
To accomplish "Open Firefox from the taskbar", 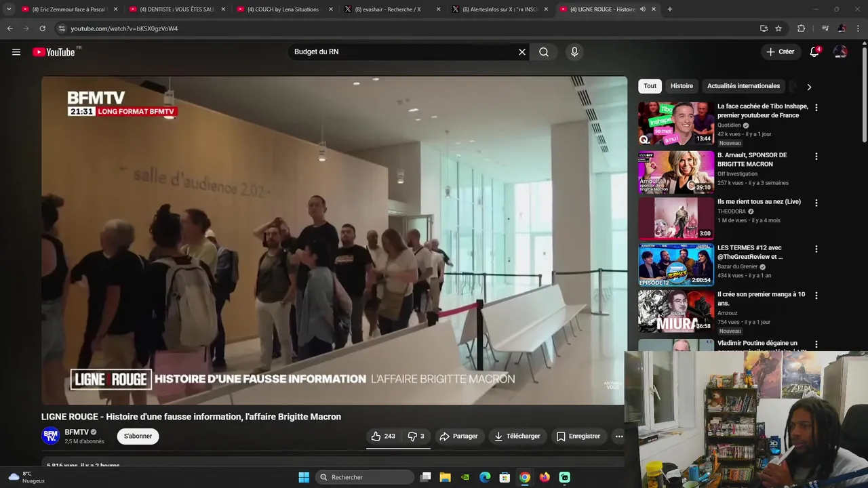I will 545,477.
